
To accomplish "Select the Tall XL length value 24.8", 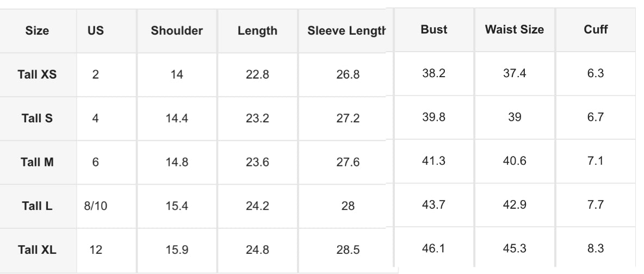I will click(257, 251).
